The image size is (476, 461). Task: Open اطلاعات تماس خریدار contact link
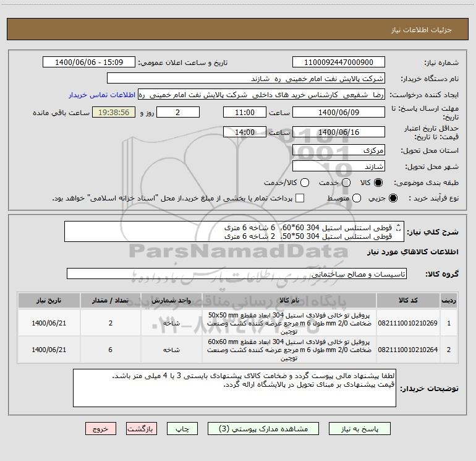[102, 95]
